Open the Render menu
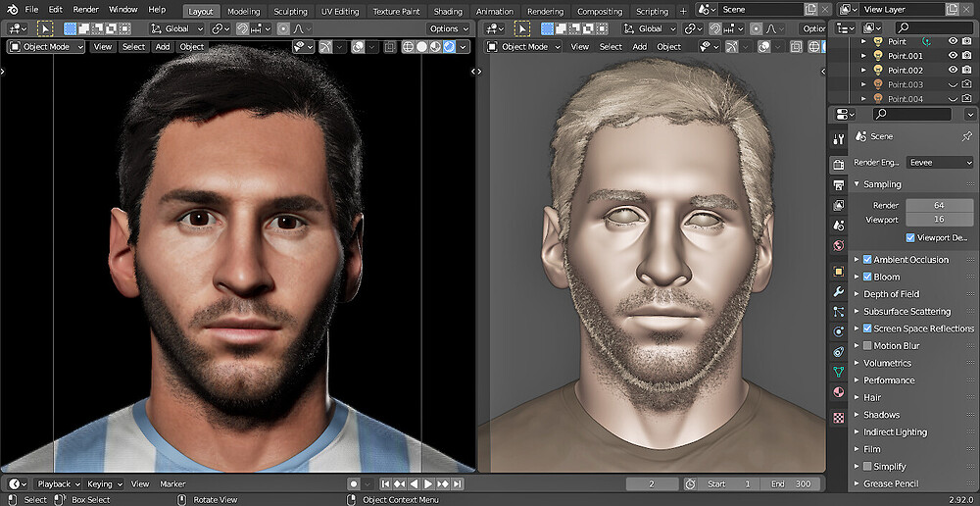This screenshot has height=506, width=980. [85, 10]
